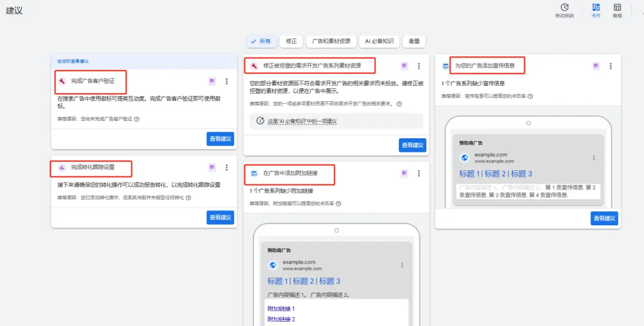Viewport: 644px width, 326px height.
Task: Open three-dot menu on 修正被拒登 card
Action: coord(419,66)
